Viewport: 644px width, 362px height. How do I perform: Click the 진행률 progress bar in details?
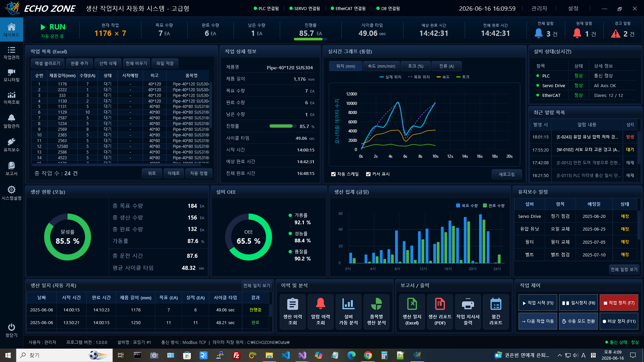(282, 126)
